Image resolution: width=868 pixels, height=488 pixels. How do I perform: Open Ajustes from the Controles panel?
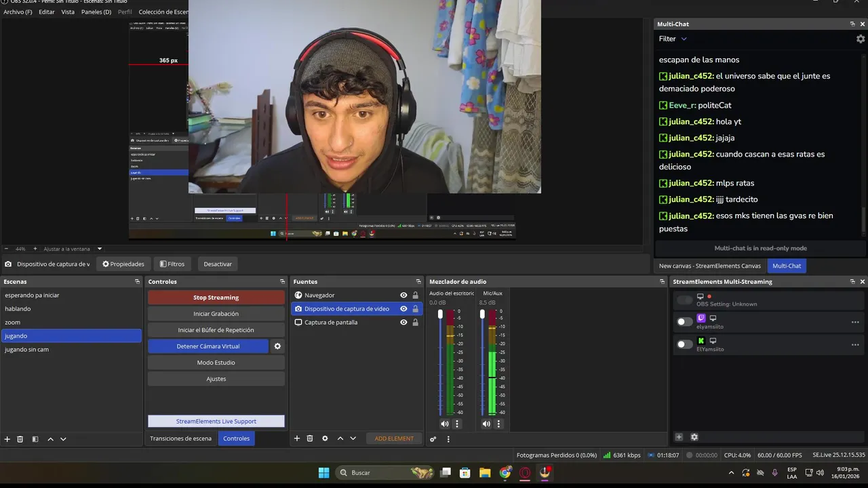(x=216, y=379)
